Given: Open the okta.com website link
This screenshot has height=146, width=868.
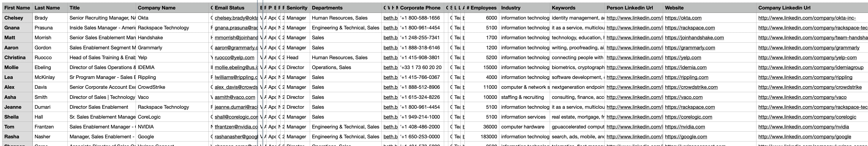Looking at the screenshot, I should (x=683, y=18).
